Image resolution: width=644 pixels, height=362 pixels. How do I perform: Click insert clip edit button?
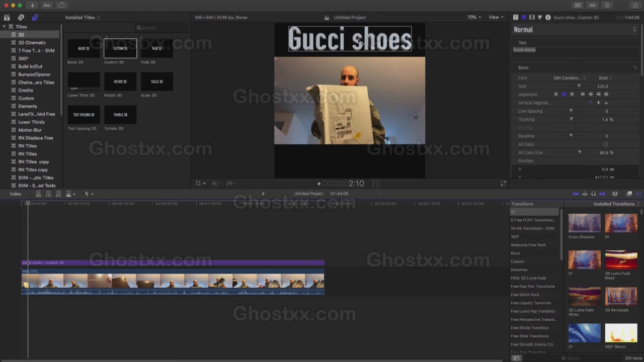(x=49, y=194)
